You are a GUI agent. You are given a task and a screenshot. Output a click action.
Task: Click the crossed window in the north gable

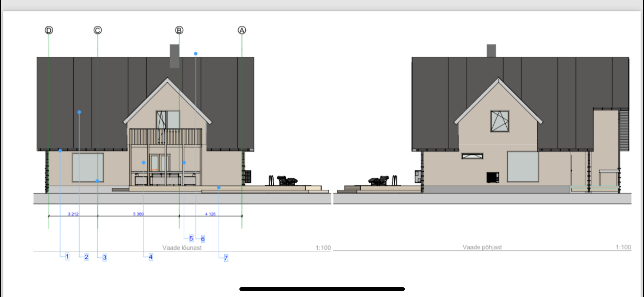point(499,121)
